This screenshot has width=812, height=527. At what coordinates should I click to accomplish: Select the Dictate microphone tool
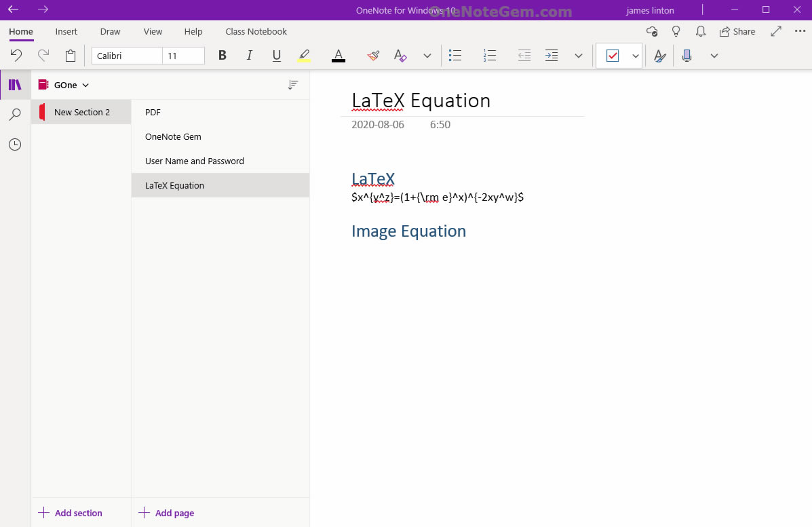687,56
